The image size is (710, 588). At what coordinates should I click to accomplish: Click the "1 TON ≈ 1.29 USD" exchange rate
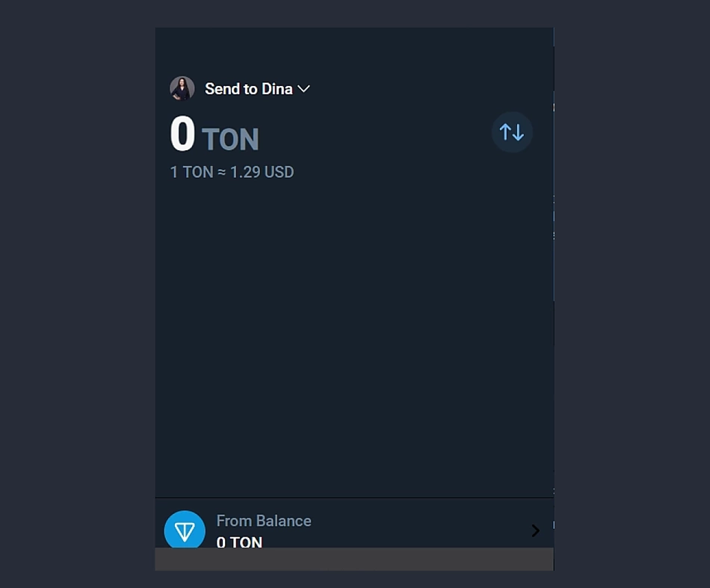click(x=232, y=172)
